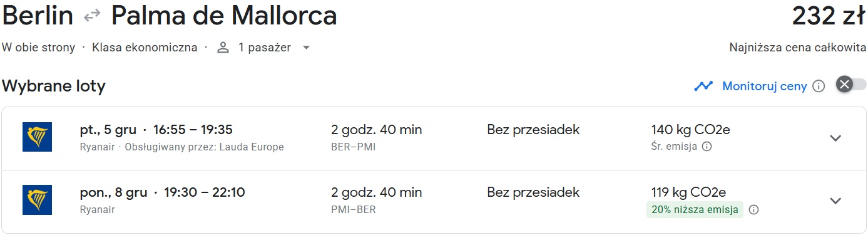868x235 pixels.
Task: Open info icon beside Śr. emisja
Action: [707, 147]
